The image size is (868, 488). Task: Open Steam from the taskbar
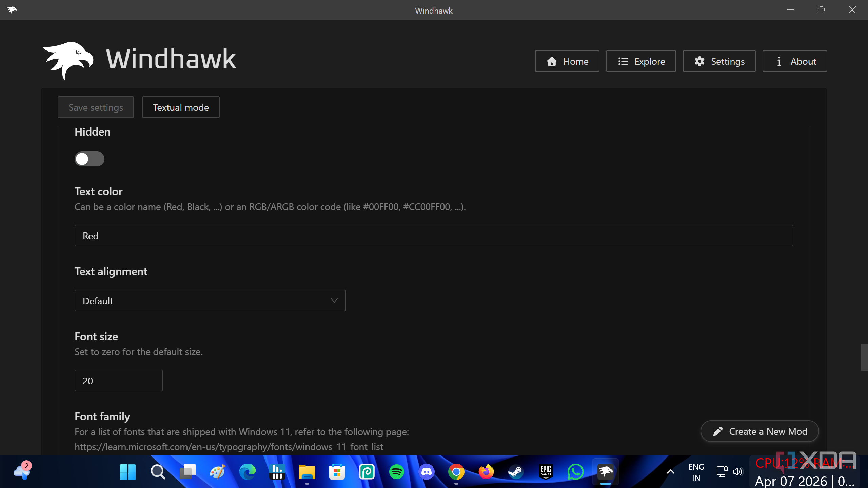[x=516, y=472]
